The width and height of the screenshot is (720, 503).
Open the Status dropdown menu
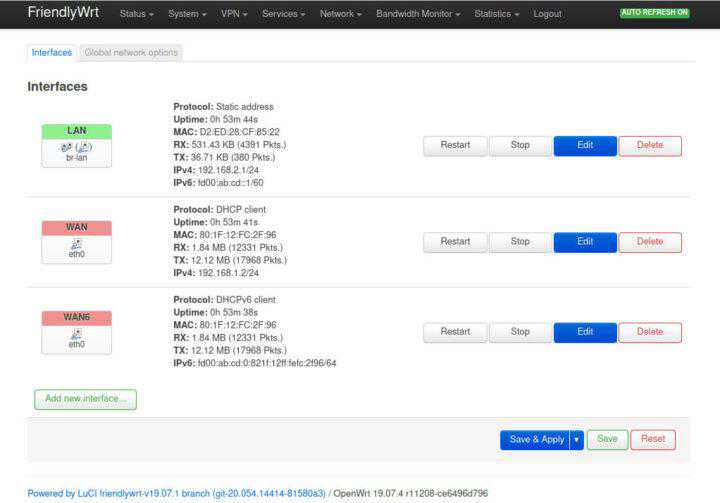pos(137,14)
